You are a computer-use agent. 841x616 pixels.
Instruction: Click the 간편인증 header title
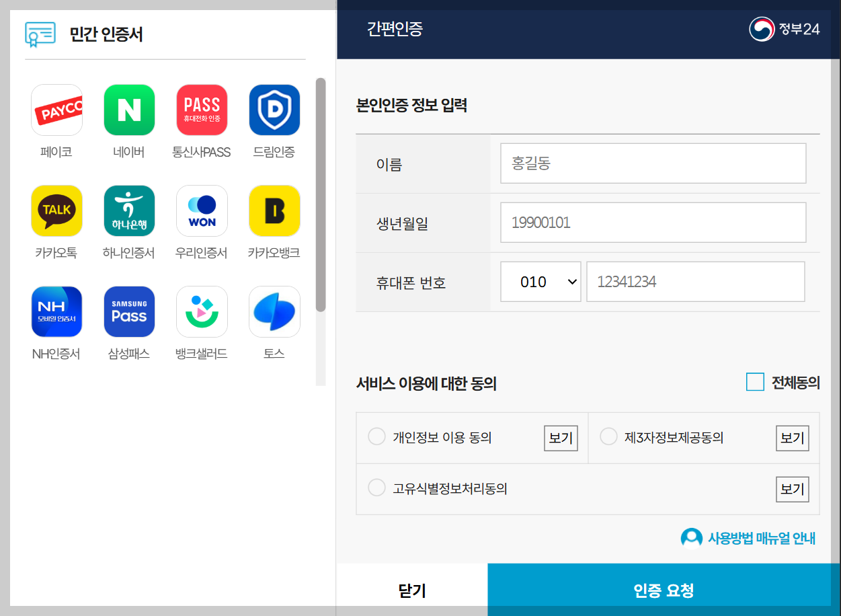395,29
